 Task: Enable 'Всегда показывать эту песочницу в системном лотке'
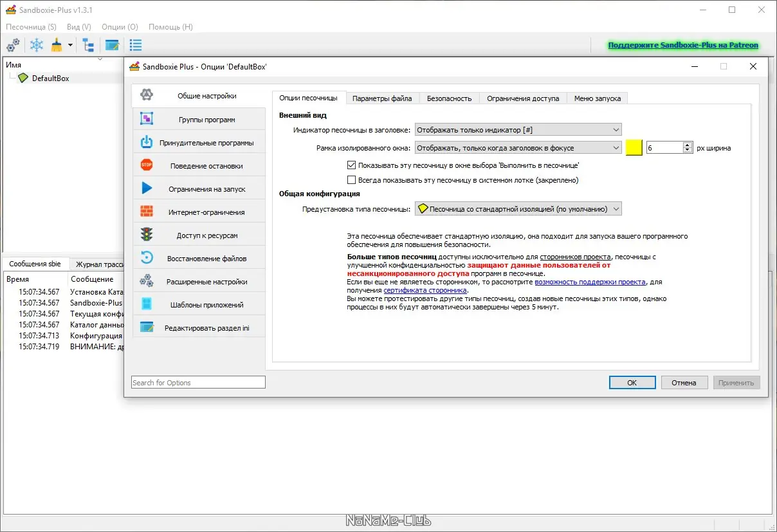[x=351, y=180]
